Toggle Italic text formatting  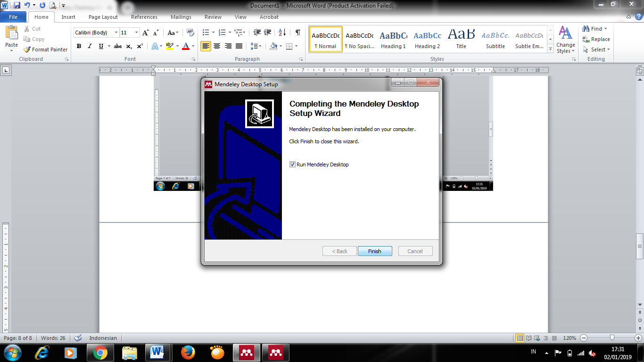click(x=90, y=46)
